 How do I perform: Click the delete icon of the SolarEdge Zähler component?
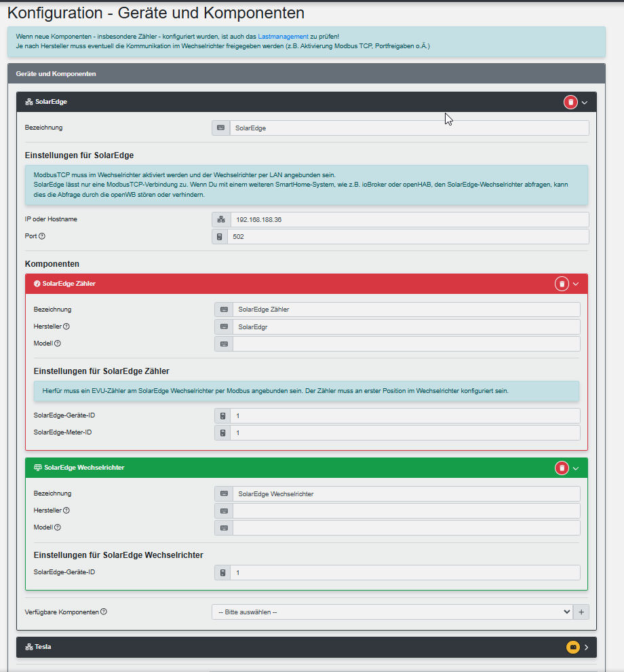click(562, 284)
